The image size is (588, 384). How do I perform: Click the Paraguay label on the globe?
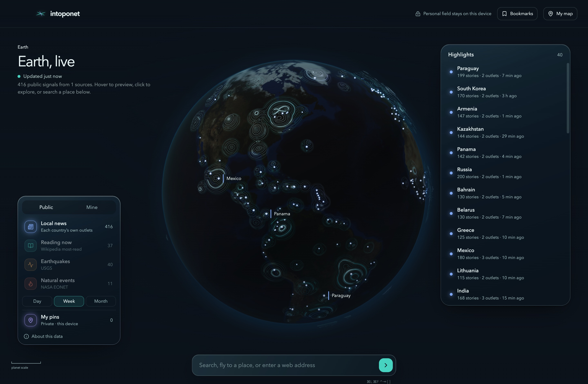tap(341, 296)
